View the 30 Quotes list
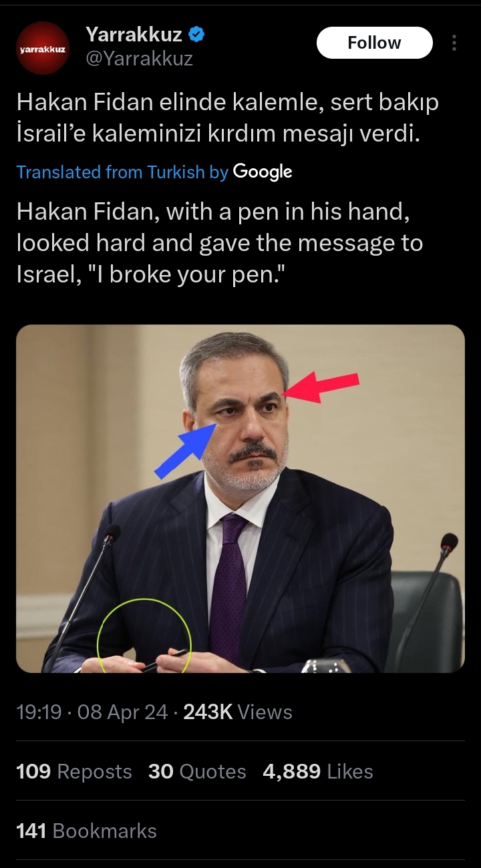This screenshot has height=868, width=481. coord(197,772)
